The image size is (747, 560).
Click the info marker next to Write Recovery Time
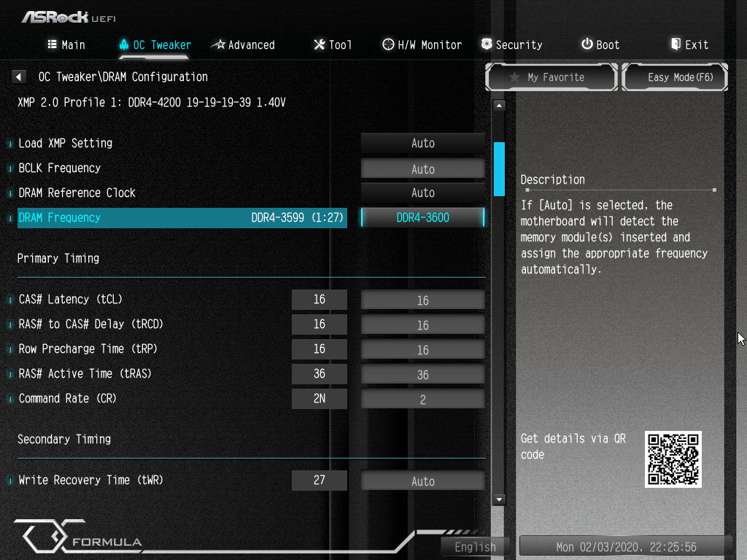[9, 481]
